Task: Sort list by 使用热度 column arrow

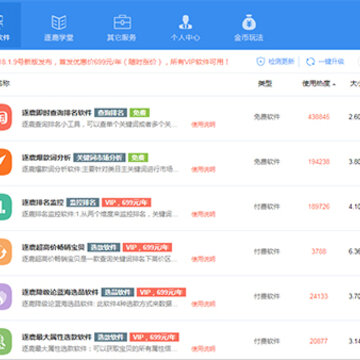Action: click(334, 84)
